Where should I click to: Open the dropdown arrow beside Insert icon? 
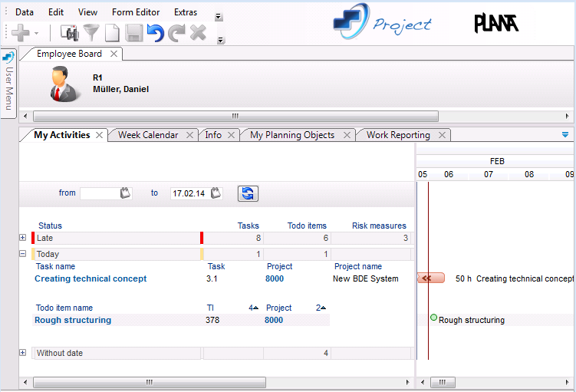coord(36,33)
